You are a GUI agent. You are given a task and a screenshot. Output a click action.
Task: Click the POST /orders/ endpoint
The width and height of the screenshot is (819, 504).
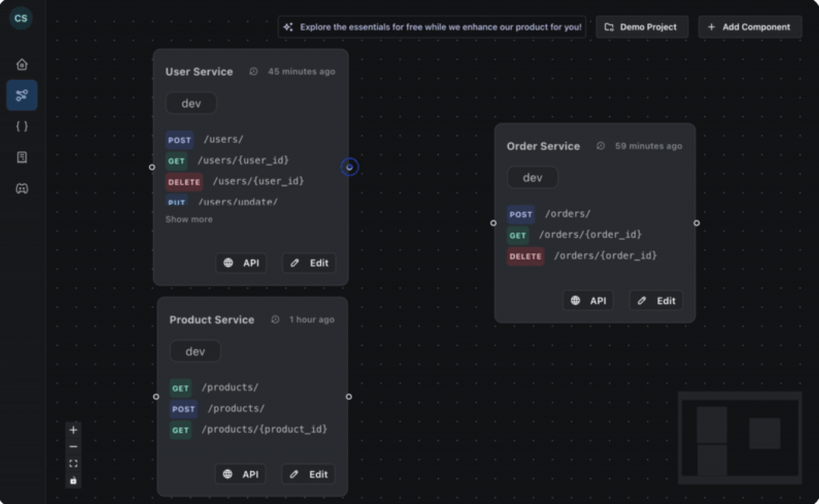point(549,214)
